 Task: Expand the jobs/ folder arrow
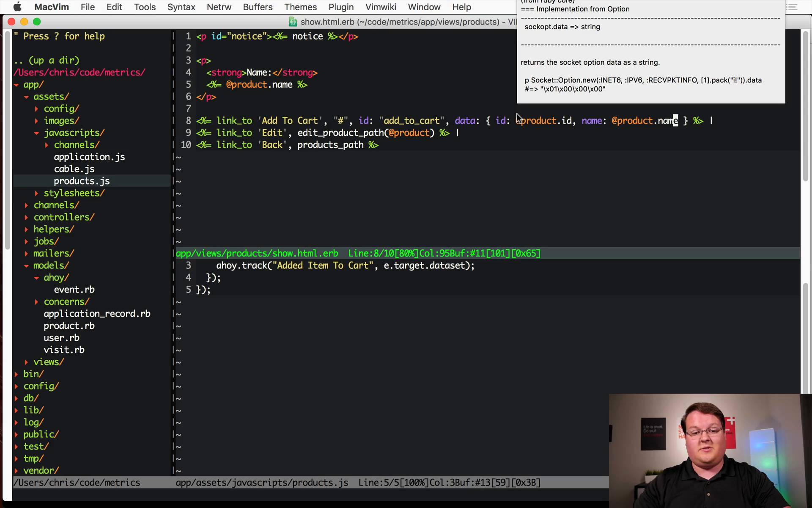pyautogui.click(x=26, y=242)
